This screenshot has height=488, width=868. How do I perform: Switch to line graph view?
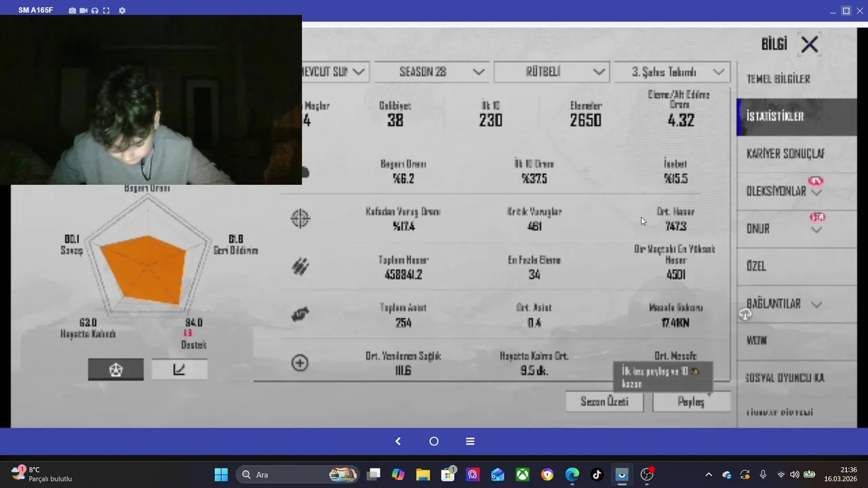[x=179, y=369]
